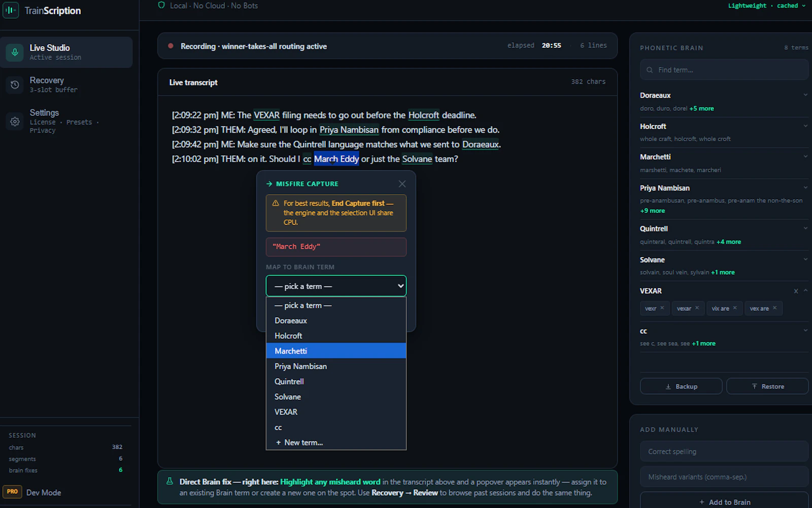Screen dimensions: 812x508
Task: Remove the 'vexar' variant chip
Action: point(697,308)
